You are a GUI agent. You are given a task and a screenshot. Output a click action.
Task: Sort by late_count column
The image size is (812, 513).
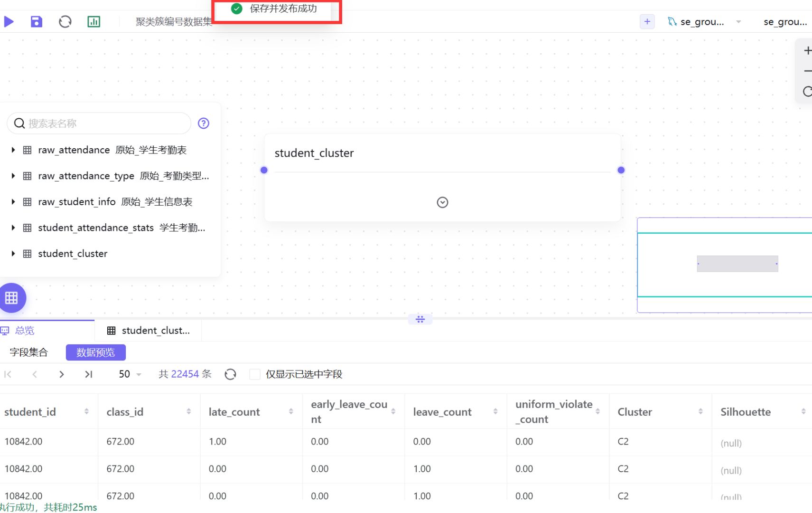tap(291, 411)
